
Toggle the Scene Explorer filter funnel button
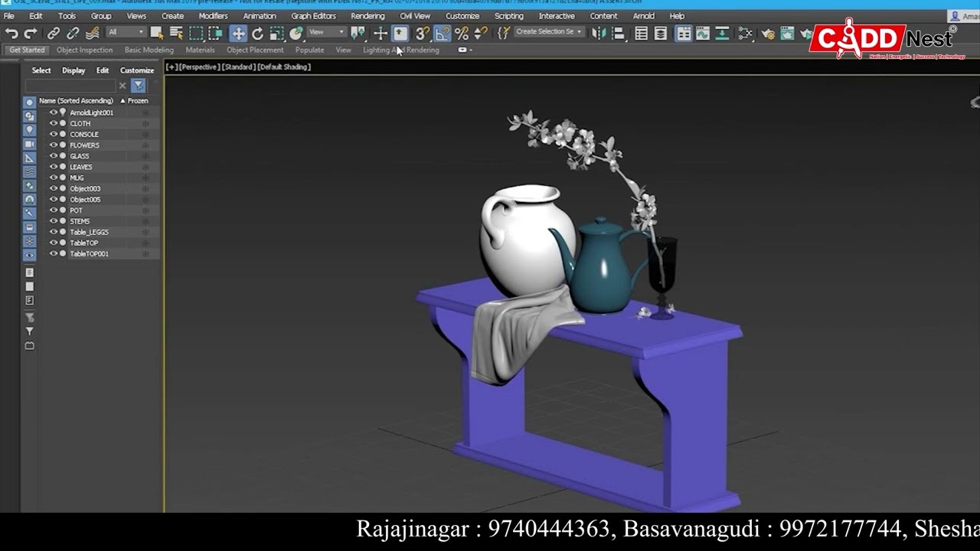[x=138, y=86]
